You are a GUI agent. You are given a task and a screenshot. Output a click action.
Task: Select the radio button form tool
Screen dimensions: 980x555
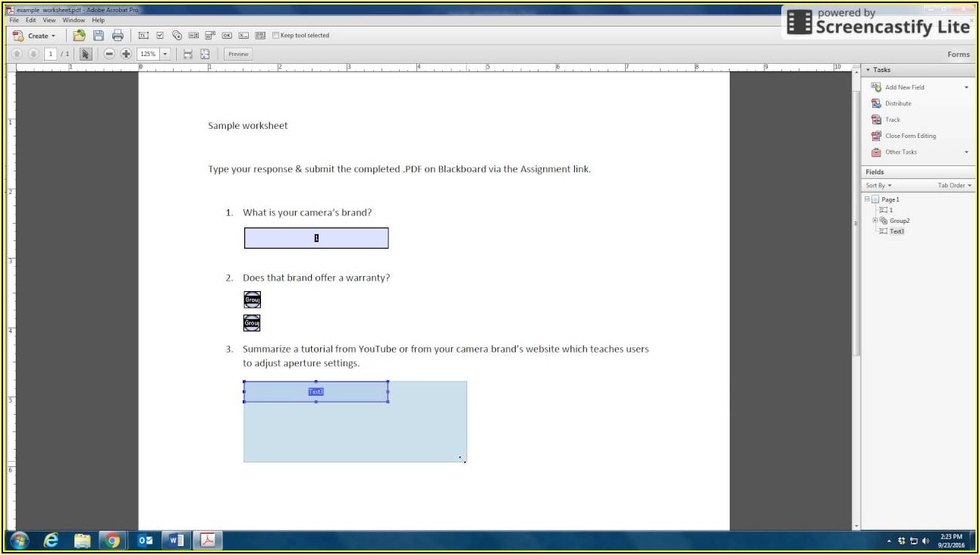pos(177,36)
